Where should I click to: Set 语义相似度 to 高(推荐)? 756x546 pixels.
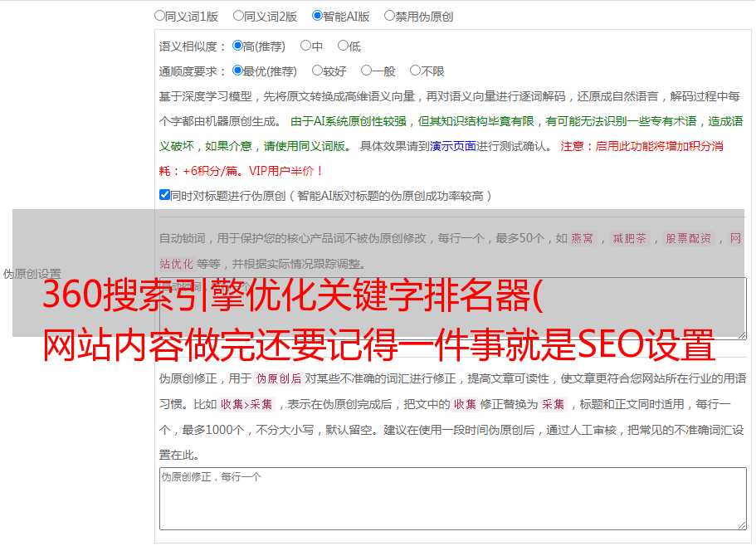pyautogui.click(x=237, y=46)
